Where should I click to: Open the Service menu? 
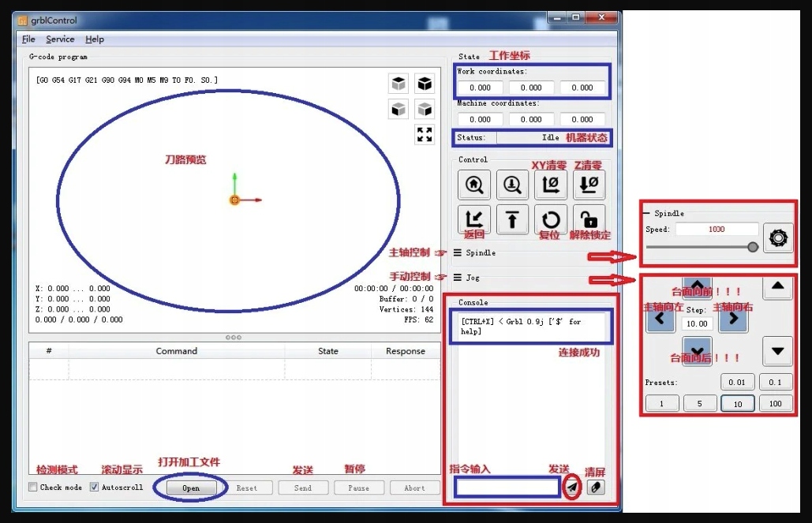[60, 39]
